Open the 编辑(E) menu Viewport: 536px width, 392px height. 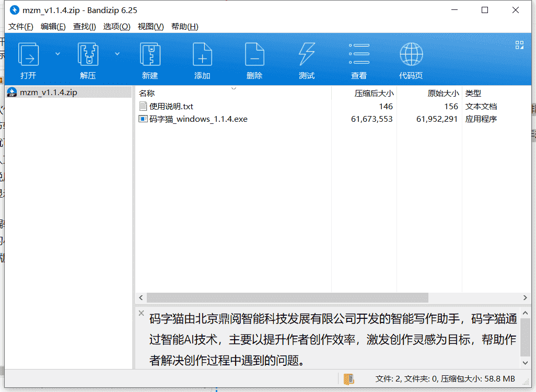coord(53,26)
